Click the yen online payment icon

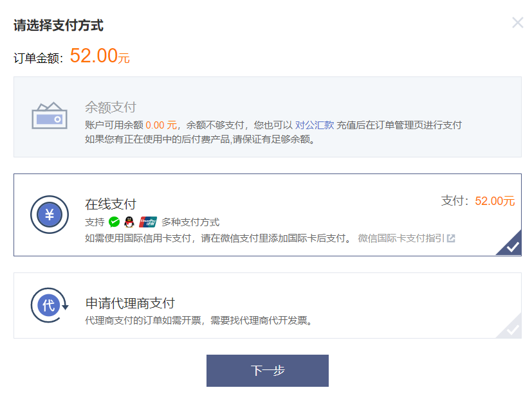(49, 214)
